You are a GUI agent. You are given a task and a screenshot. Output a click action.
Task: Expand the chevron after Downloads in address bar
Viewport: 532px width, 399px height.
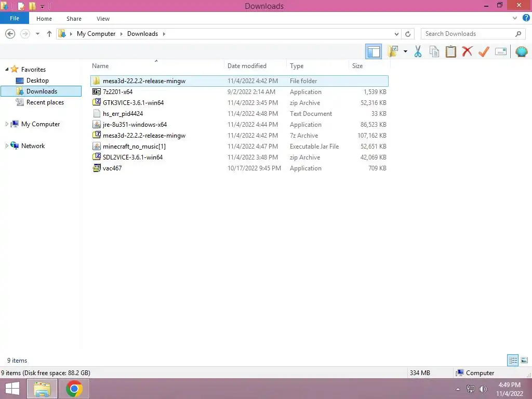point(164,34)
